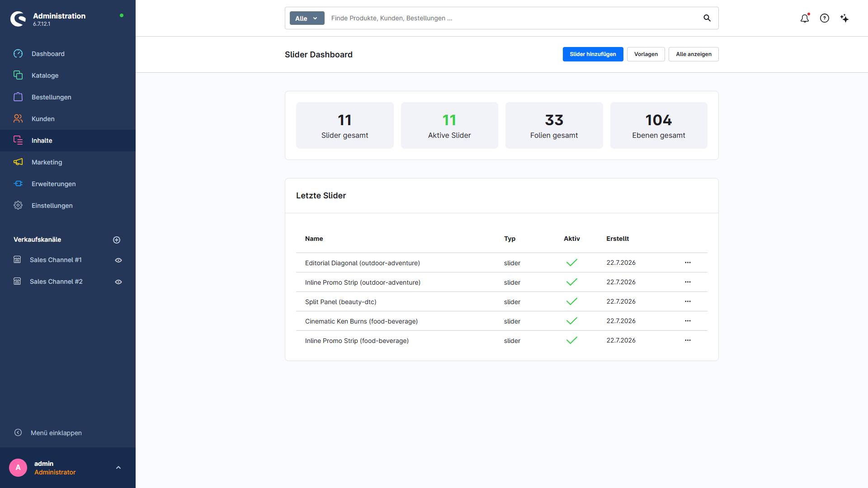
Task: Open the Inhalte menu item
Action: pos(68,141)
